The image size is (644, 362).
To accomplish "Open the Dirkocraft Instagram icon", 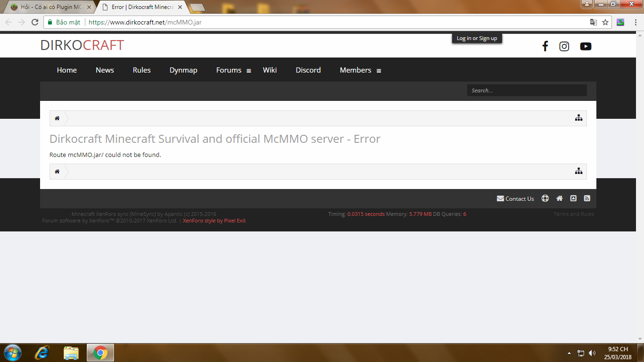I will [564, 46].
